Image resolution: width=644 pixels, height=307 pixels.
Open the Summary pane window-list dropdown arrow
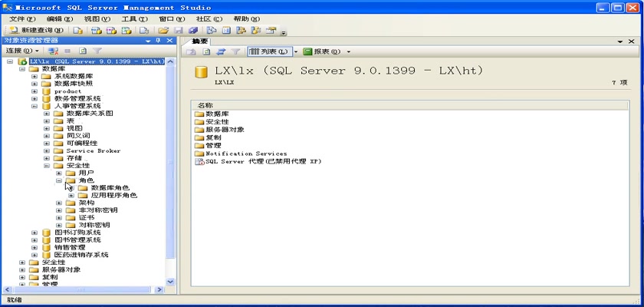(620, 42)
